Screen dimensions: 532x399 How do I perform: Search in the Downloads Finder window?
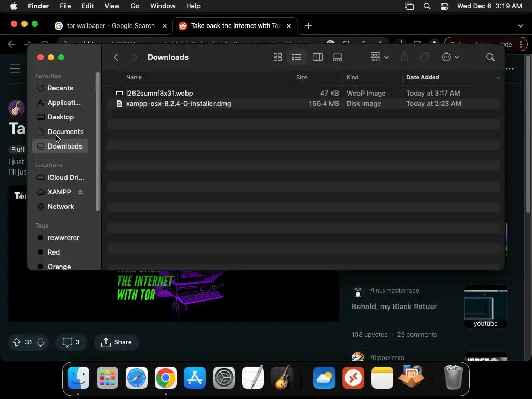[490, 57]
